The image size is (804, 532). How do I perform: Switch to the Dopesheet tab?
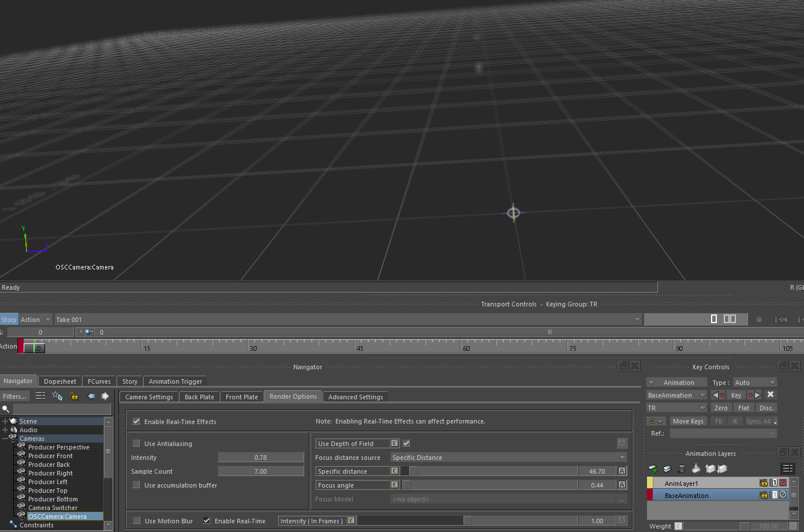coord(60,381)
